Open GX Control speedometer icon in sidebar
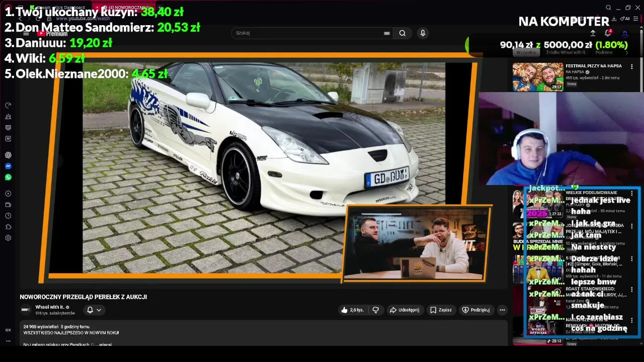Image resolution: width=644 pixels, height=362 pixels. [x=8, y=106]
